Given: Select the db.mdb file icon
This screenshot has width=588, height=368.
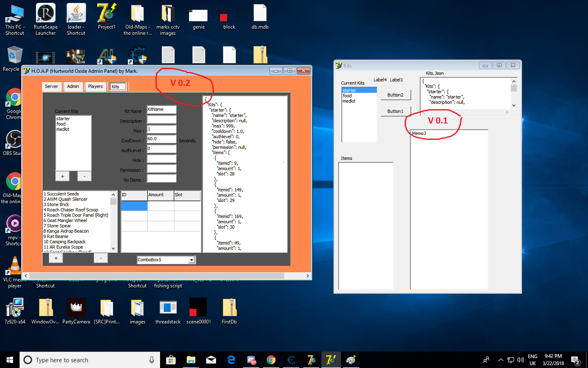Looking at the screenshot, I should click(260, 13).
